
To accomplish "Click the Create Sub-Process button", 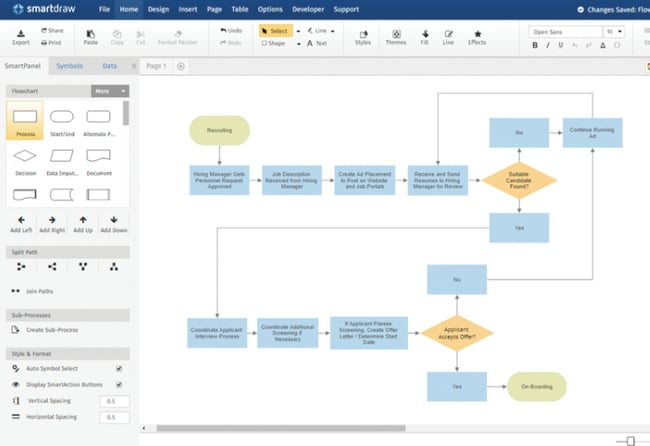I will (x=51, y=329).
